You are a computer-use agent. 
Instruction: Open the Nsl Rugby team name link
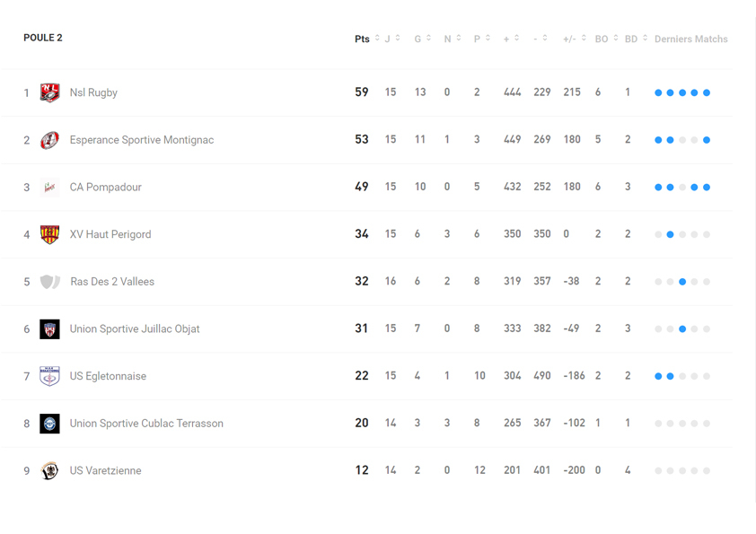(x=93, y=92)
